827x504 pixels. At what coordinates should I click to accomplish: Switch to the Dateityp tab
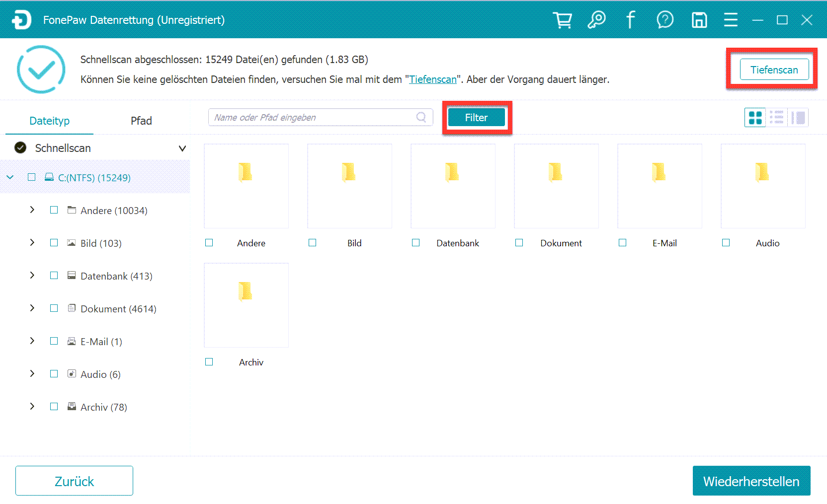click(50, 121)
